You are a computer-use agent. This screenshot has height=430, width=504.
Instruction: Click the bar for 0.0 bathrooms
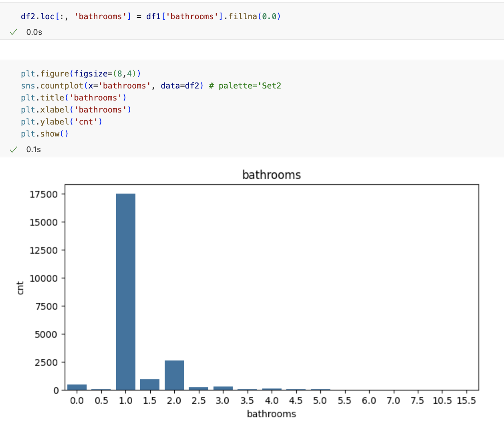pos(77,387)
